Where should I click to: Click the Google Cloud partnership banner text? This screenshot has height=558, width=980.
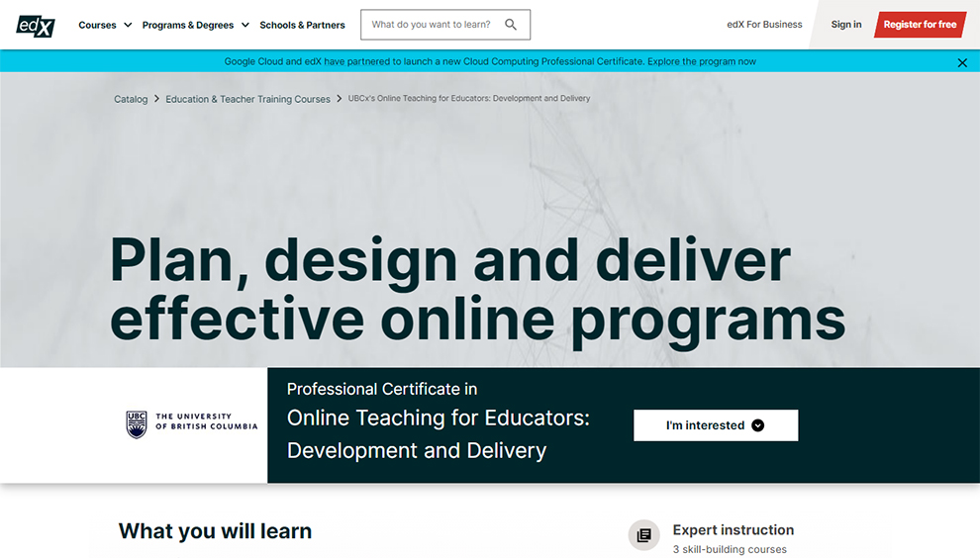490,61
